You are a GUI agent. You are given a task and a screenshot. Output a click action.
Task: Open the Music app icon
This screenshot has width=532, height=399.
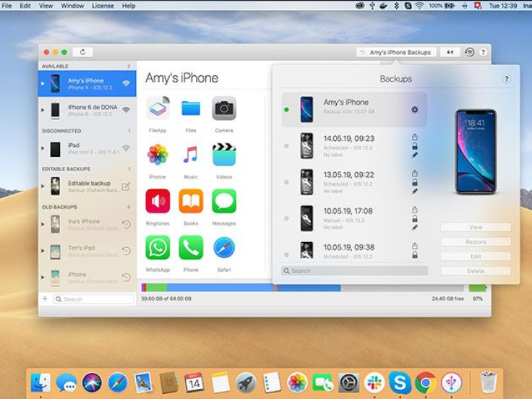click(191, 155)
